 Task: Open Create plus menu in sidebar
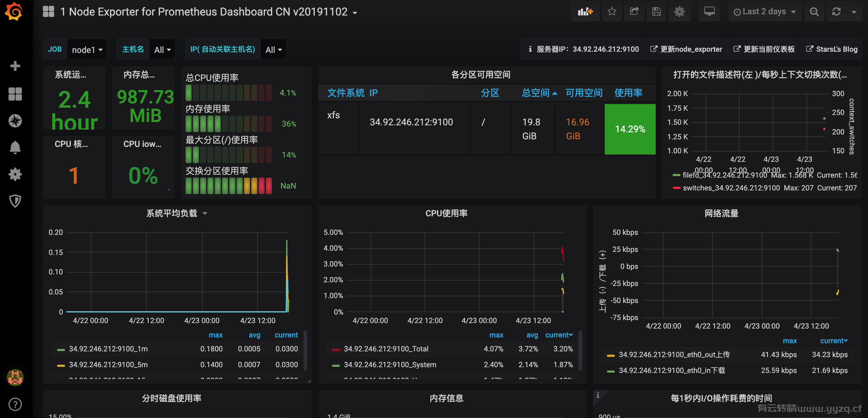point(15,66)
